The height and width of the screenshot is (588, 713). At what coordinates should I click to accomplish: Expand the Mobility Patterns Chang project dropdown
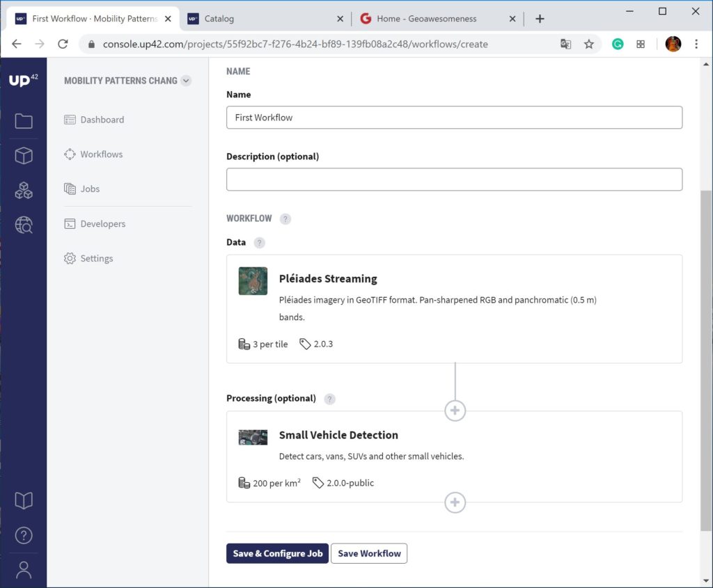click(186, 81)
